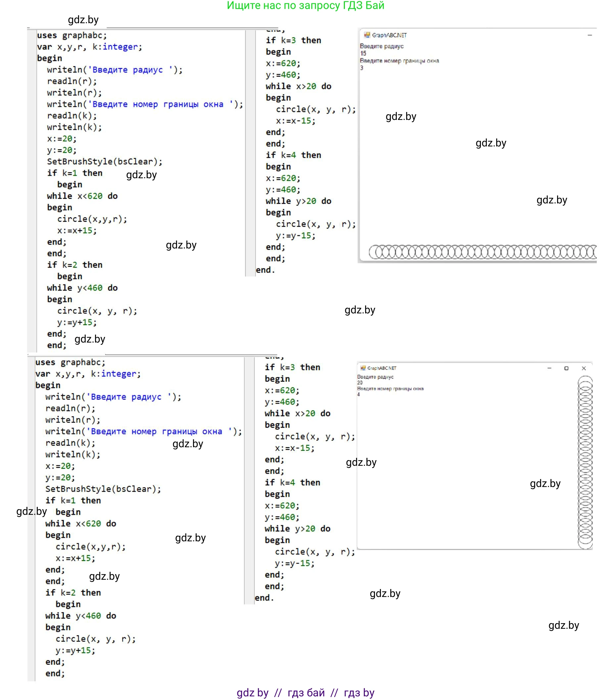Click the upper GraphABC.NET window title text
612x700 pixels.
389,35
